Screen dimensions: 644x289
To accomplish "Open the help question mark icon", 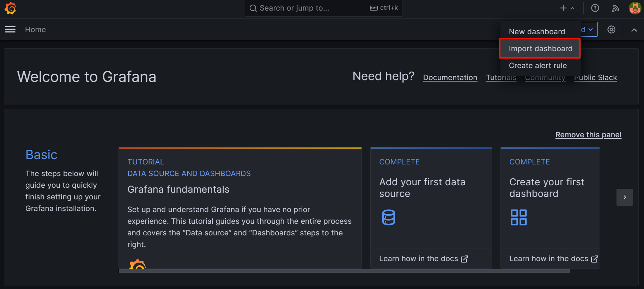I will (x=595, y=8).
